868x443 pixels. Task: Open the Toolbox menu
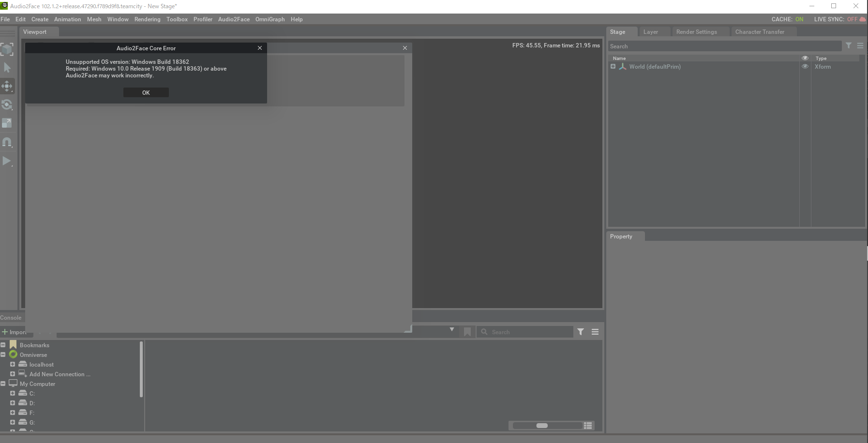pyautogui.click(x=177, y=19)
